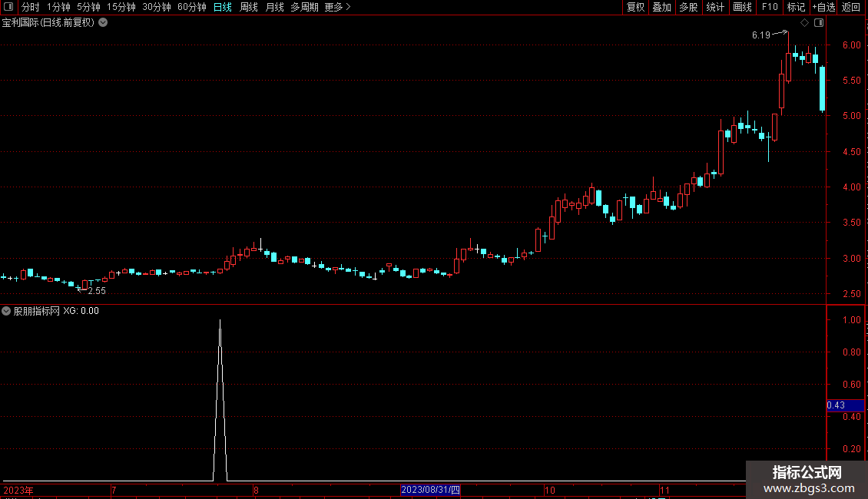Image resolution: width=868 pixels, height=499 pixels.
Task: Select the 15分钟 period
Action: 121,7
